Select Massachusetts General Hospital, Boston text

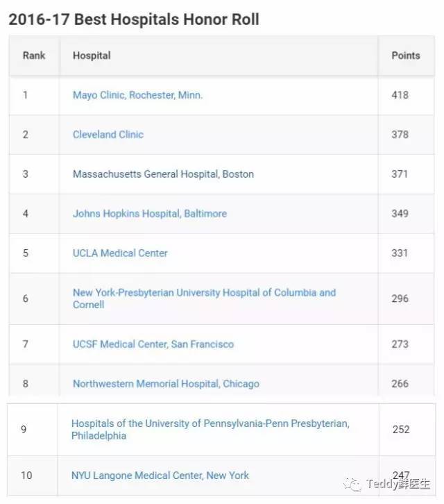click(163, 174)
